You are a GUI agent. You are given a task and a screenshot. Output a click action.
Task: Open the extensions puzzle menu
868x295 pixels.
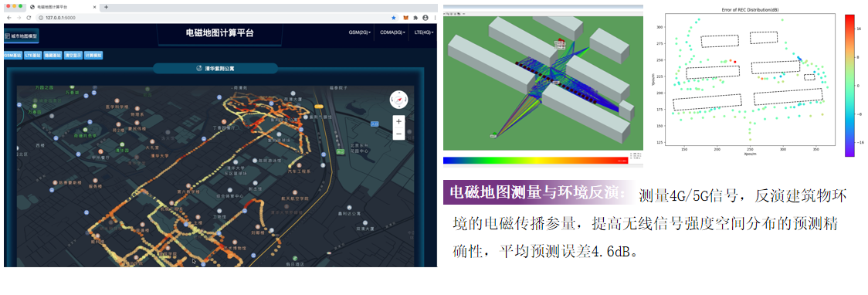415,18
